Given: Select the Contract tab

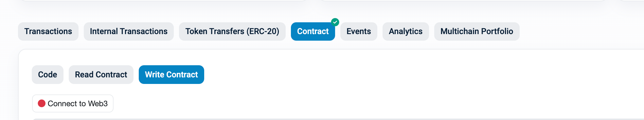Looking at the screenshot, I should (x=313, y=31).
